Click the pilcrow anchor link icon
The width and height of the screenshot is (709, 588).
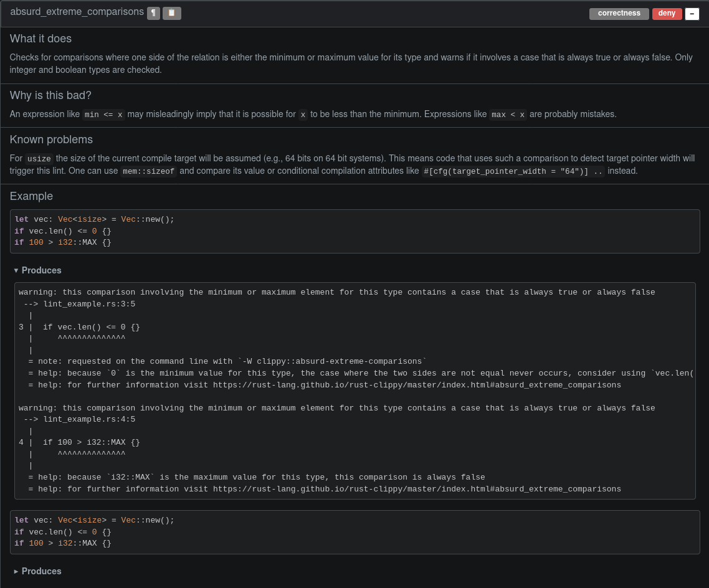click(x=153, y=13)
